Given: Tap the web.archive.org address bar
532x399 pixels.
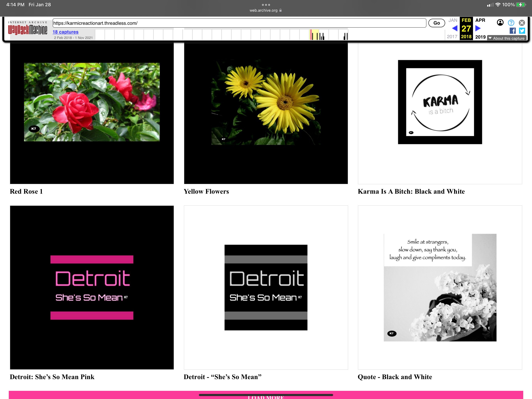Looking at the screenshot, I should (x=266, y=10).
